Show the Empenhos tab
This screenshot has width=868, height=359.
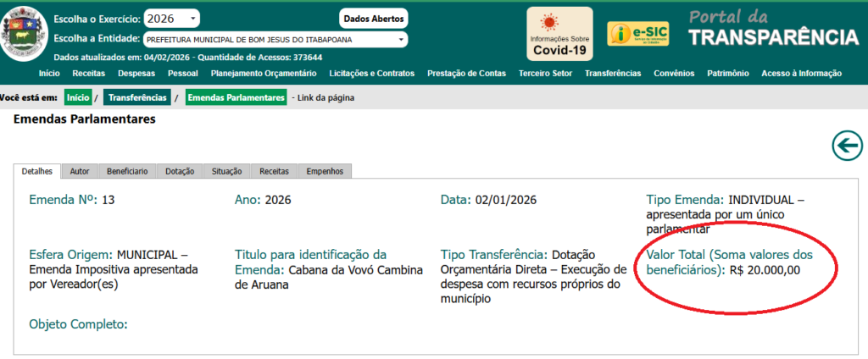click(325, 171)
